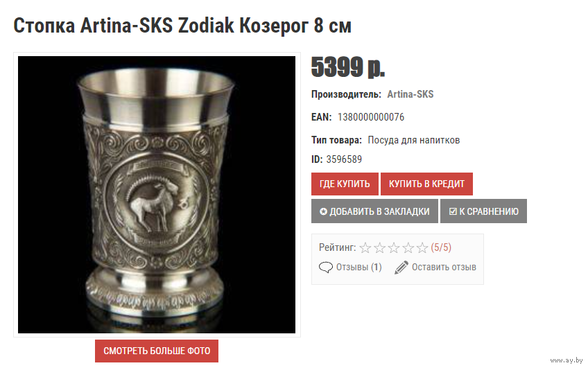
Task: Open Смотреть больше фото gallery
Action: (157, 351)
